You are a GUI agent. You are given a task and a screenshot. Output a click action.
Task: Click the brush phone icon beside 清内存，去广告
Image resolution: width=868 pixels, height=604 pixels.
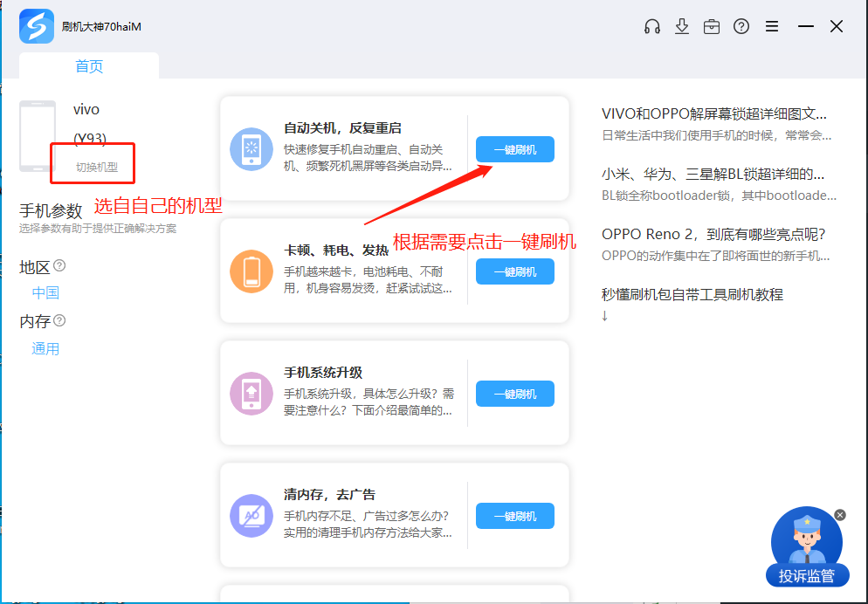pyautogui.click(x=251, y=517)
